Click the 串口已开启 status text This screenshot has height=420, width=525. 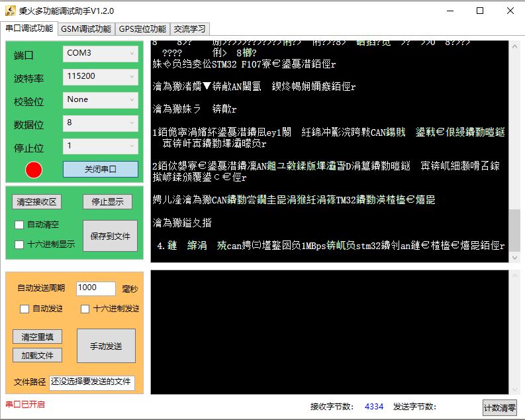[x=25, y=404]
